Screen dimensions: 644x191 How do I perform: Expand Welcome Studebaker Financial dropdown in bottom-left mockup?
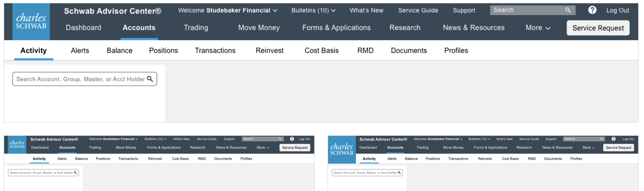point(113,139)
